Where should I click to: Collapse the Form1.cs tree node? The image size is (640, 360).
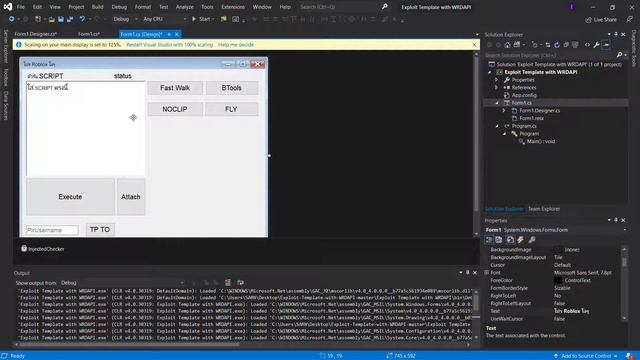[x=497, y=103]
